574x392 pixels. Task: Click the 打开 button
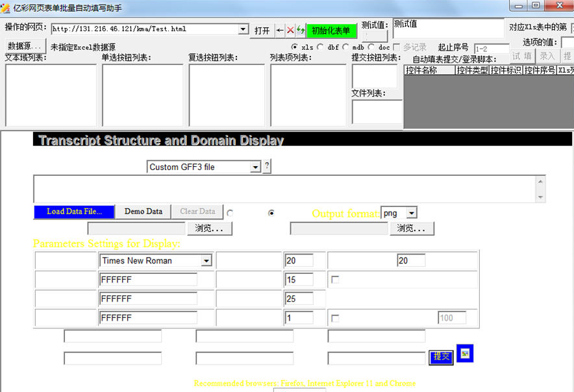pos(262,31)
